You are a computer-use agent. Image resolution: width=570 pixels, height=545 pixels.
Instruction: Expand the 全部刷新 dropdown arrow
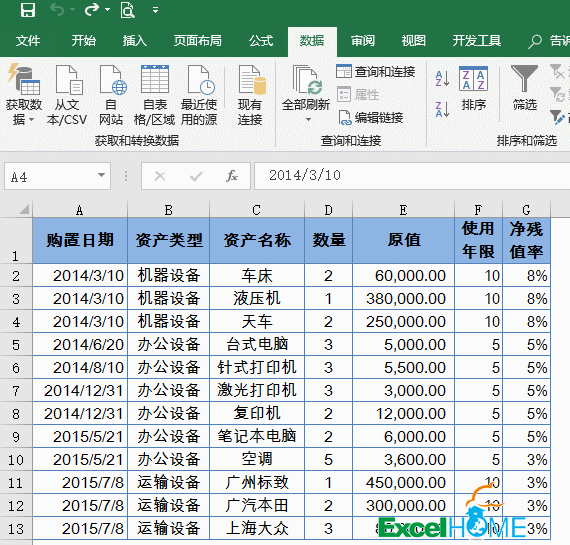(x=308, y=119)
